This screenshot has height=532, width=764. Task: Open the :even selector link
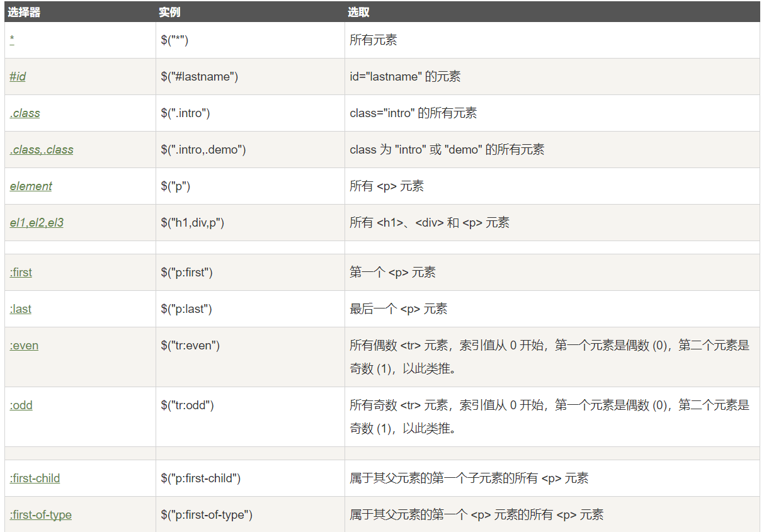[24, 346]
